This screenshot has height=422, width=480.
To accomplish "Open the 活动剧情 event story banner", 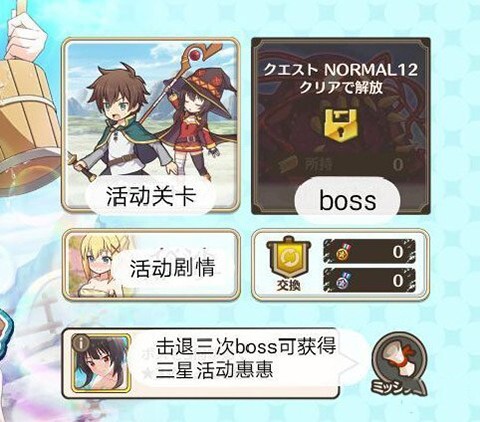I will pyautogui.click(x=151, y=265).
